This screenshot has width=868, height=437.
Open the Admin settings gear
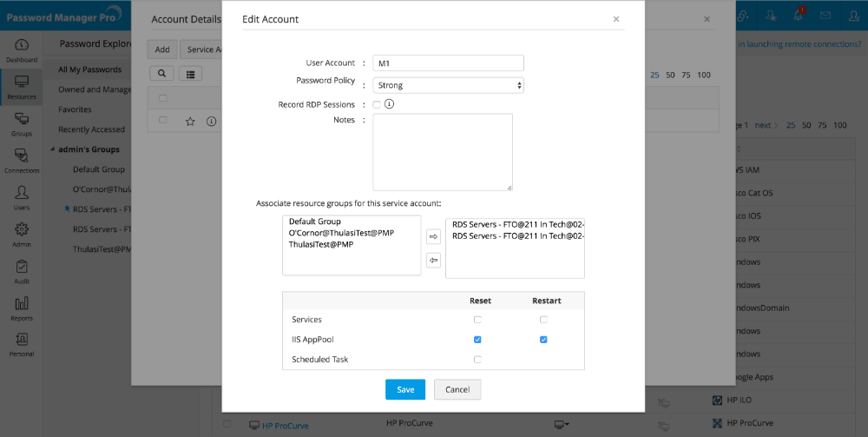click(x=22, y=235)
